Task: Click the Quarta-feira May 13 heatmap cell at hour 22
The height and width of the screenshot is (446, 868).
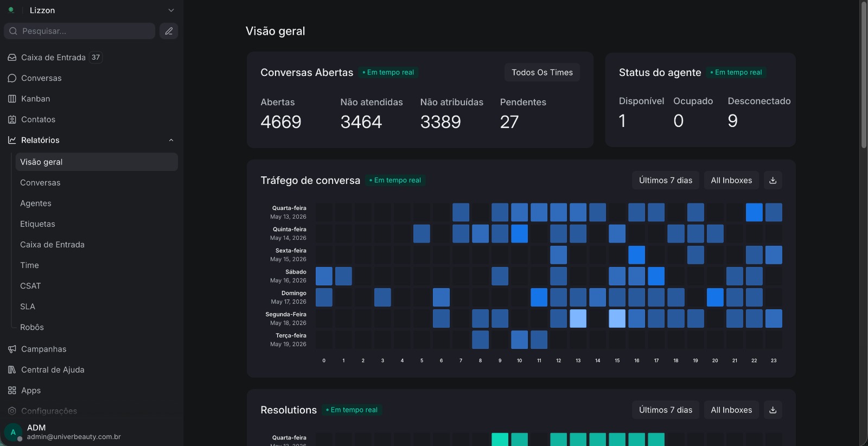Action: (754, 212)
